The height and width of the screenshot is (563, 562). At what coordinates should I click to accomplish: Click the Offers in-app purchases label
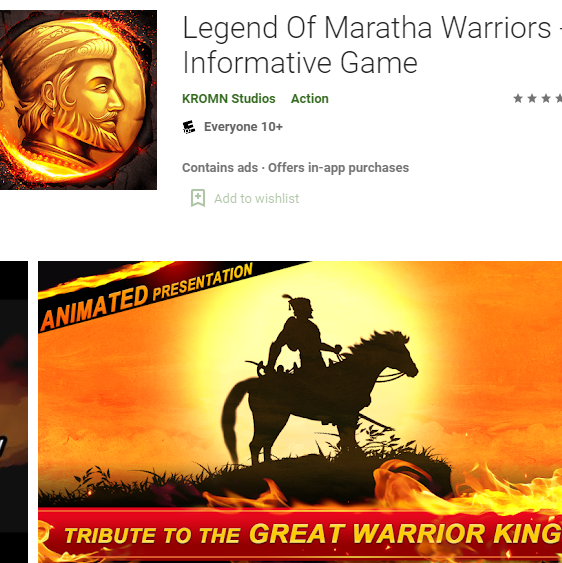pyautogui.click(x=339, y=168)
